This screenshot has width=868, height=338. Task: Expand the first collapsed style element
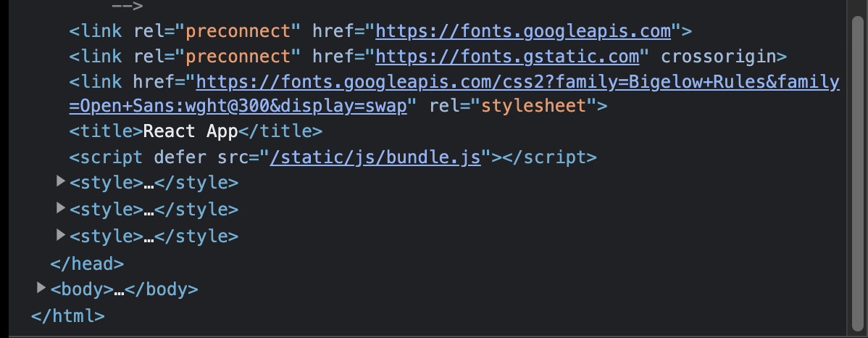coord(61,181)
